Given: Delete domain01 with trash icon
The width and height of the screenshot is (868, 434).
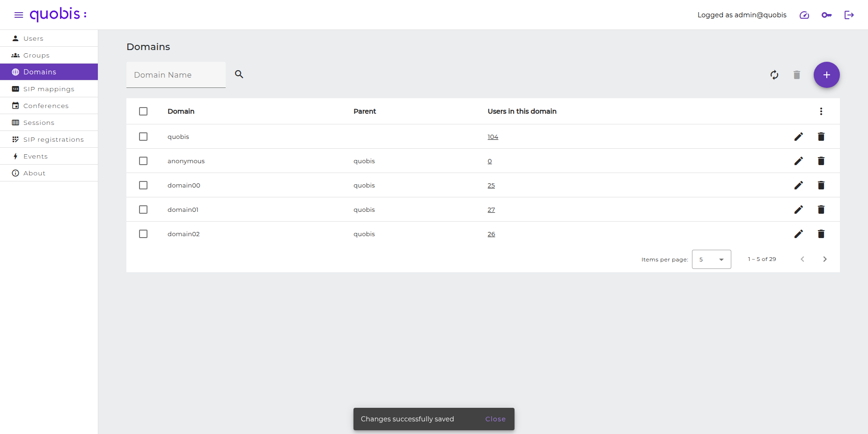Looking at the screenshot, I should [x=821, y=210].
